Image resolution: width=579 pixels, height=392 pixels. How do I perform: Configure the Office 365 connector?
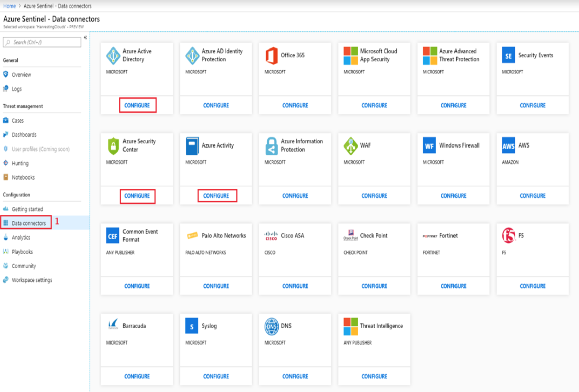click(x=295, y=105)
